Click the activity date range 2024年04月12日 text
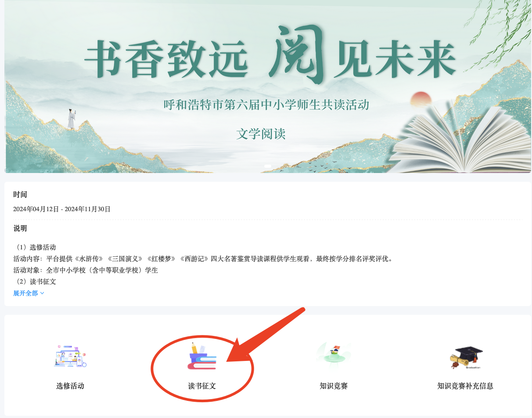Image resolution: width=532 pixels, height=418 pixels. tap(62, 209)
